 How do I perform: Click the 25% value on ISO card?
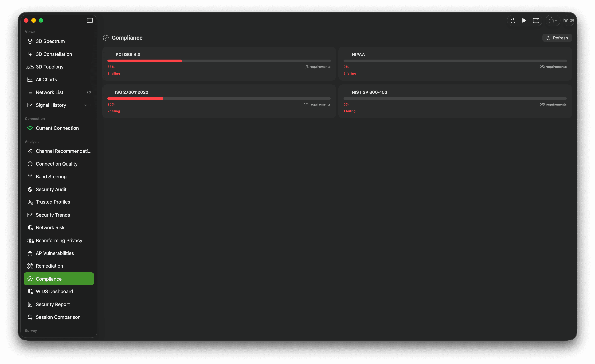(111, 104)
